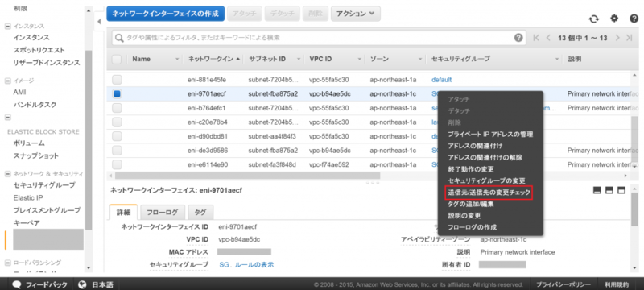Viewport: 644px width, 290px height.
Task: Open the Name column dropdown arrow
Action: (177, 59)
